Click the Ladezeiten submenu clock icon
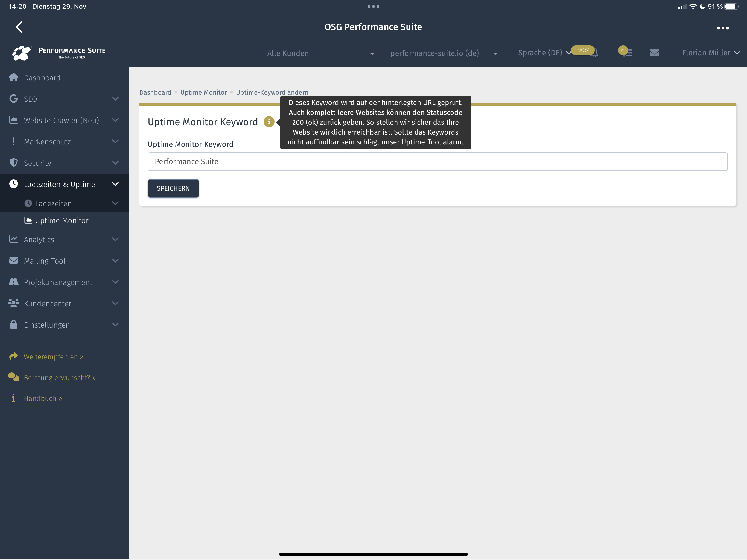This screenshot has width=747, height=560. tap(28, 203)
